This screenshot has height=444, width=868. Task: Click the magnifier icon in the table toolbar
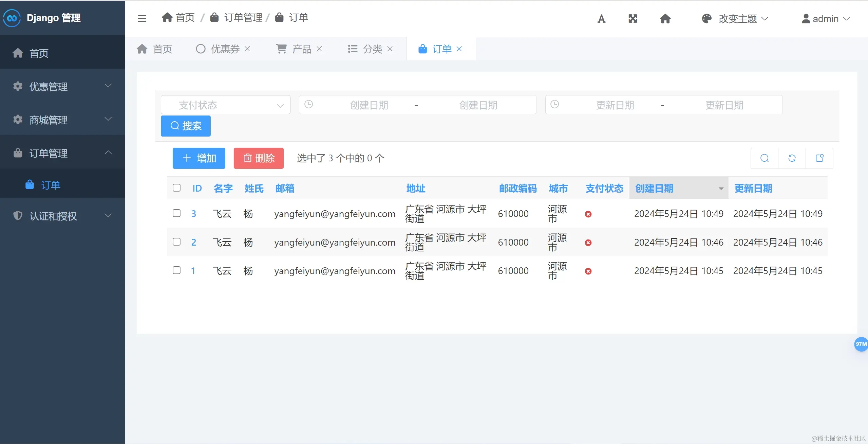point(765,158)
